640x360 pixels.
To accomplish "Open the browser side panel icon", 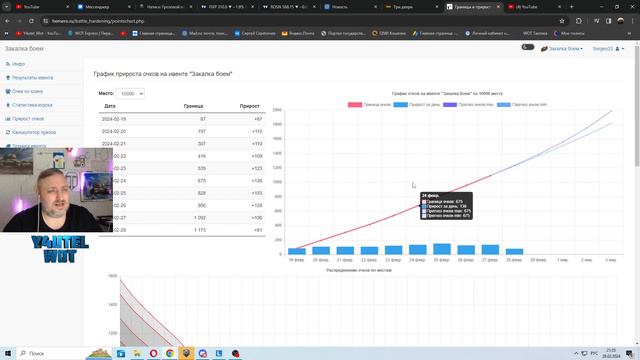I will (609, 21).
